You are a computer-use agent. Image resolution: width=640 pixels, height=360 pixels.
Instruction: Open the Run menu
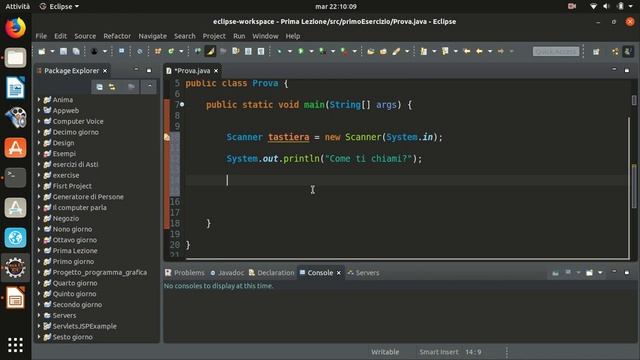pos(239,36)
